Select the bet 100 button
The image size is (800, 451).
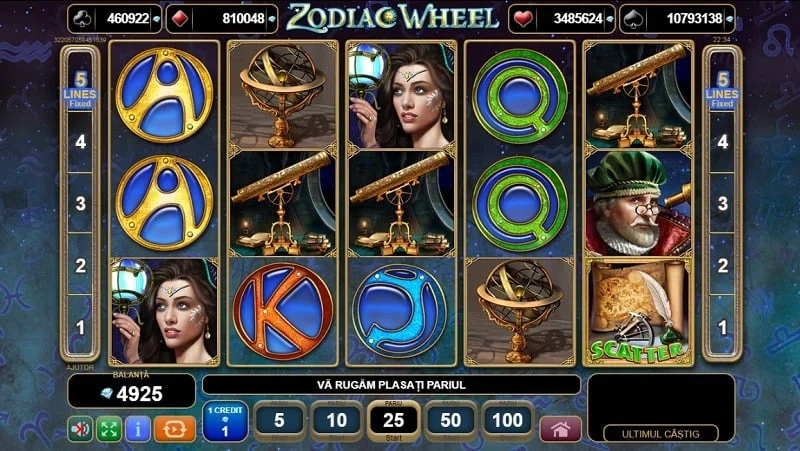point(508,421)
